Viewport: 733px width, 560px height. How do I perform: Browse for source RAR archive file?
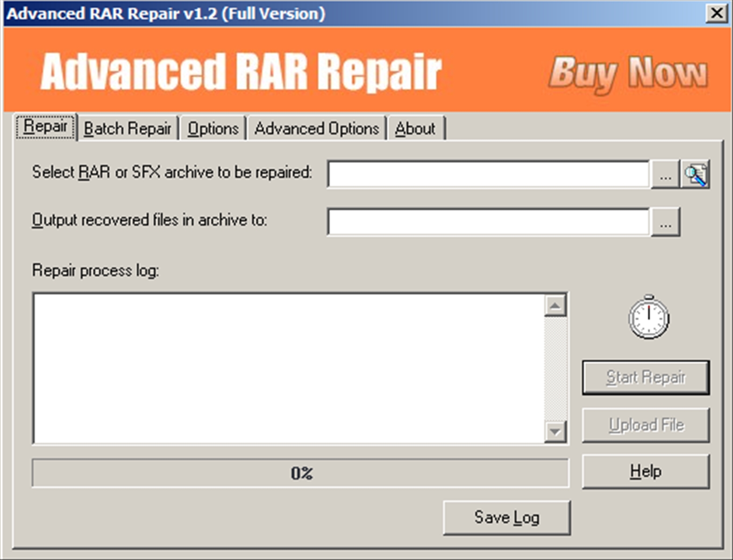666,175
